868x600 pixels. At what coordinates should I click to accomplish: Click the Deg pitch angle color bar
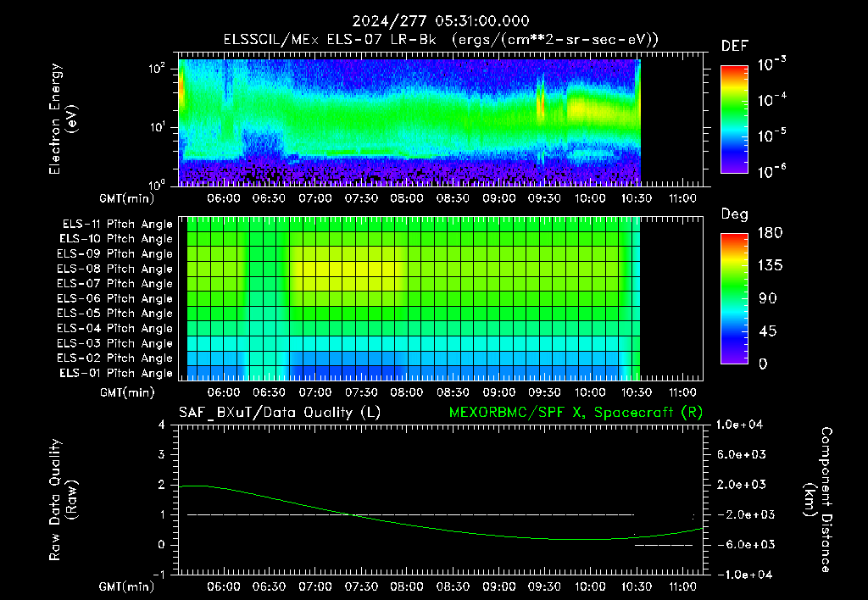tap(734, 299)
